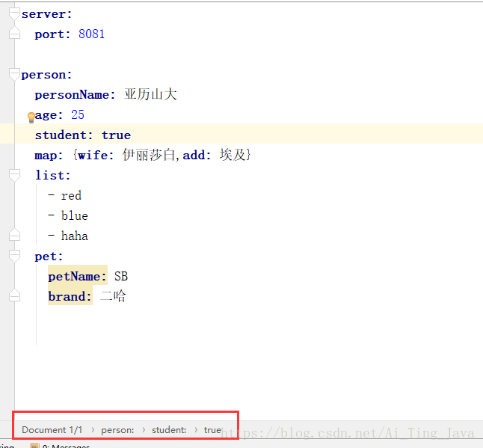This screenshot has width=483, height=448.
Task: Click the red list item
Action: coord(71,196)
